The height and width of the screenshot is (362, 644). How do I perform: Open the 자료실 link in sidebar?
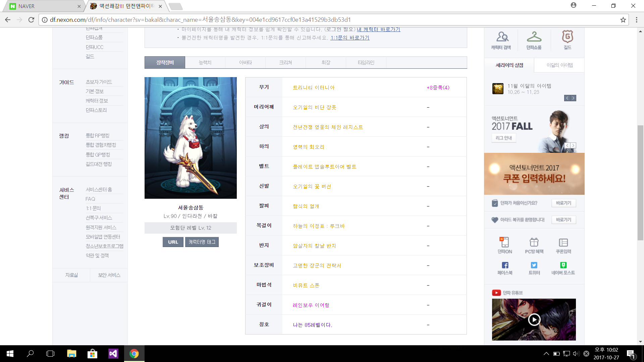71,275
